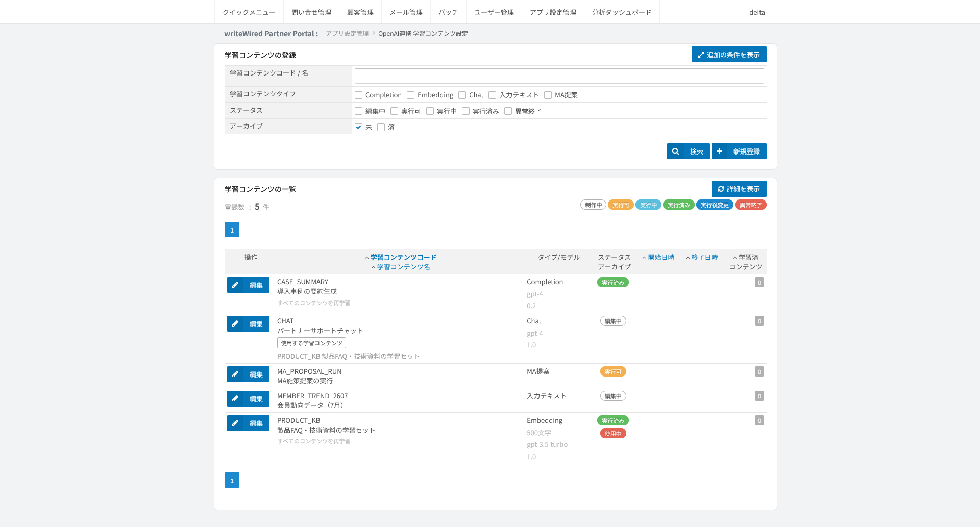This screenshot has width=980, height=527.
Task: Sort by 学習コンテンツコード column
Action: tap(403, 257)
